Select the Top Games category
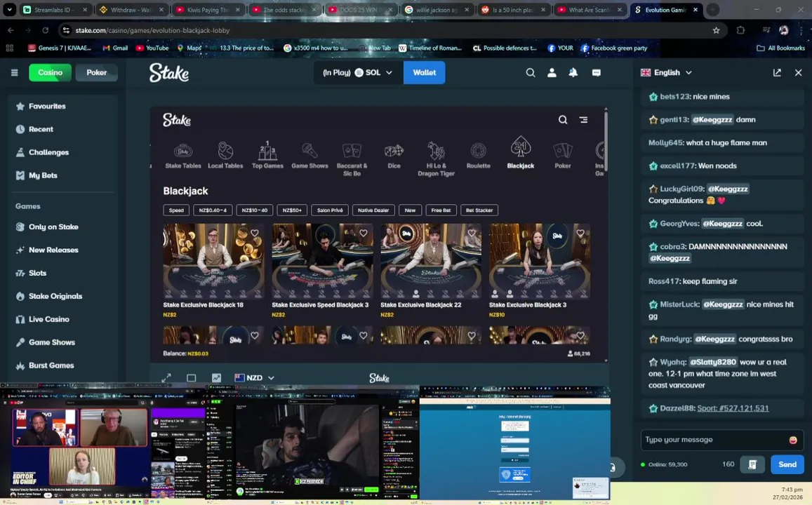 pyautogui.click(x=267, y=155)
